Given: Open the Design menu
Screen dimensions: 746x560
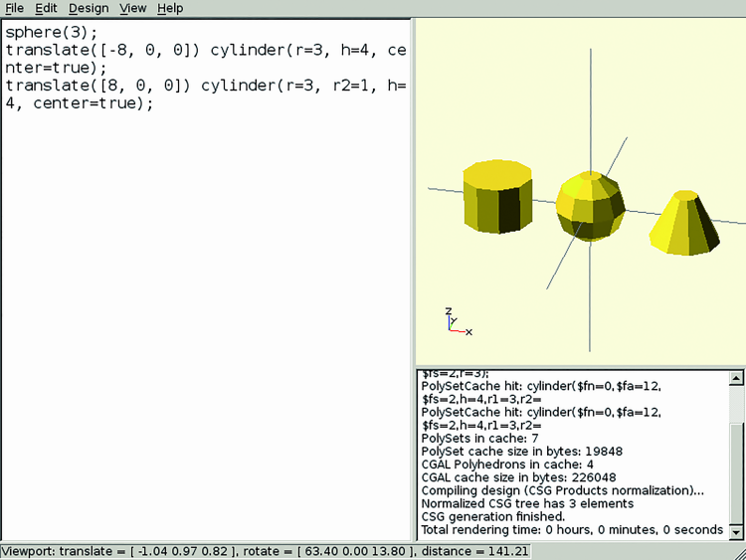Looking at the screenshot, I should [89, 8].
